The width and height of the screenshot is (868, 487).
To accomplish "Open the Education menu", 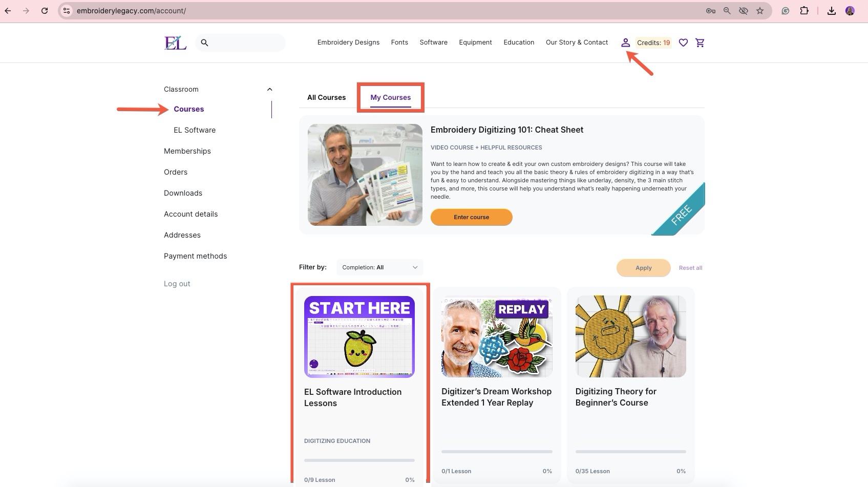I will point(519,43).
